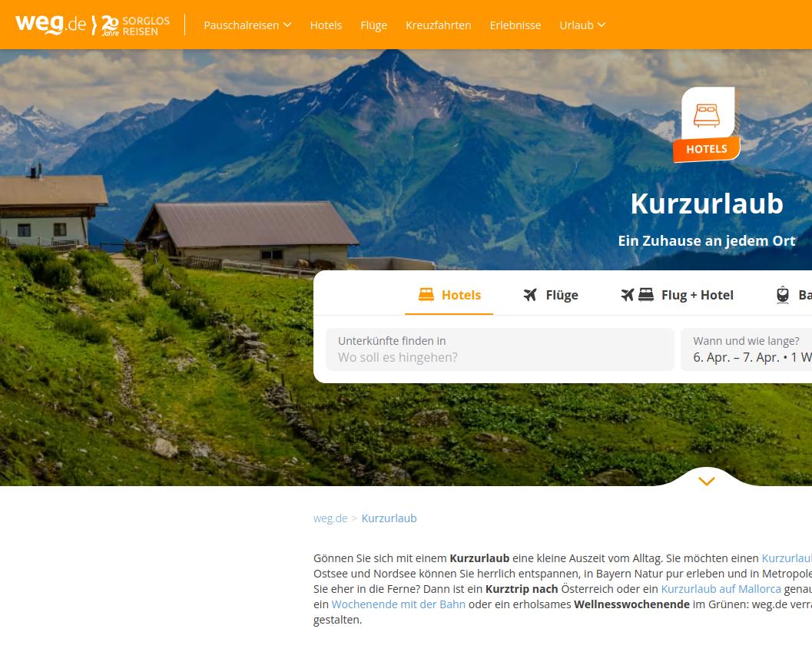Image resolution: width=812 pixels, height=652 pixels.
Task: Switch to the Flug + Hotel search tab
Action: click(677, 295)
